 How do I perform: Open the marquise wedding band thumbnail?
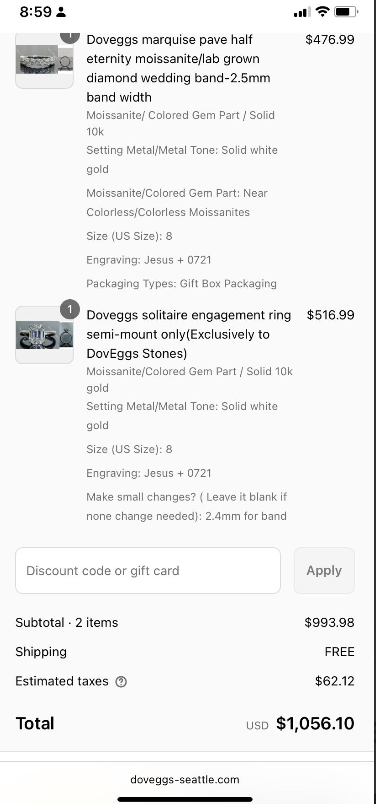pyautogui.click(x=45, y=61)
